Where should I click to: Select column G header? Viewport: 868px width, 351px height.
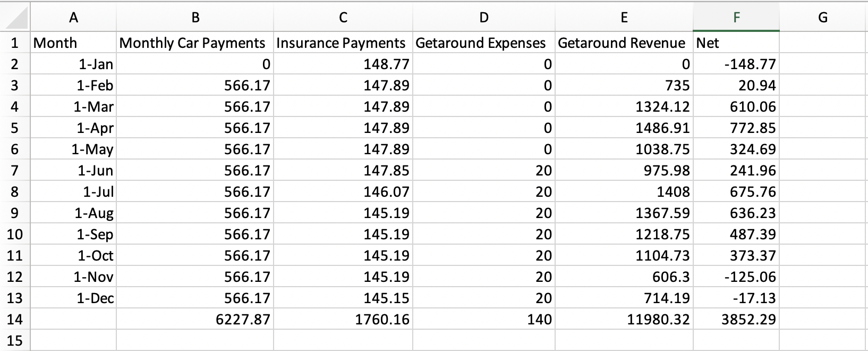[823, 18]
